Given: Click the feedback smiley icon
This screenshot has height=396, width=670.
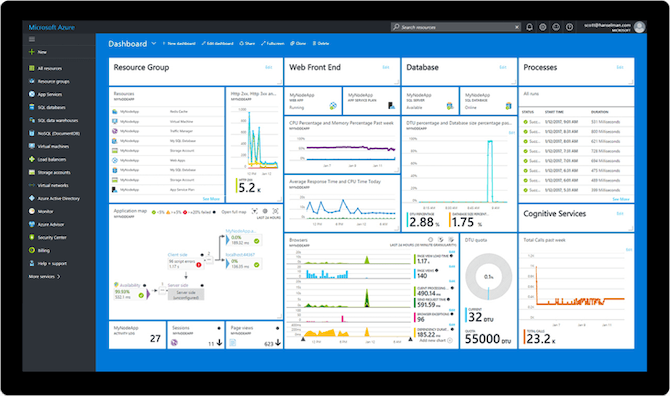Looking at the screenshot, I should click(x=556, y=27).
